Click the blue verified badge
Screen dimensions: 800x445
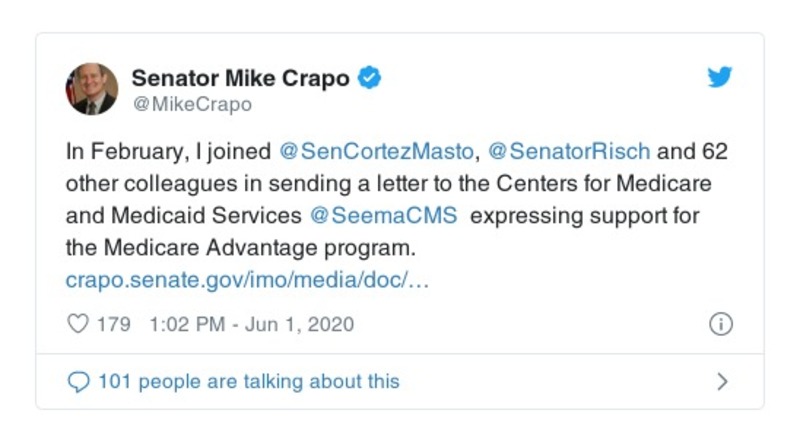(369, 78)
